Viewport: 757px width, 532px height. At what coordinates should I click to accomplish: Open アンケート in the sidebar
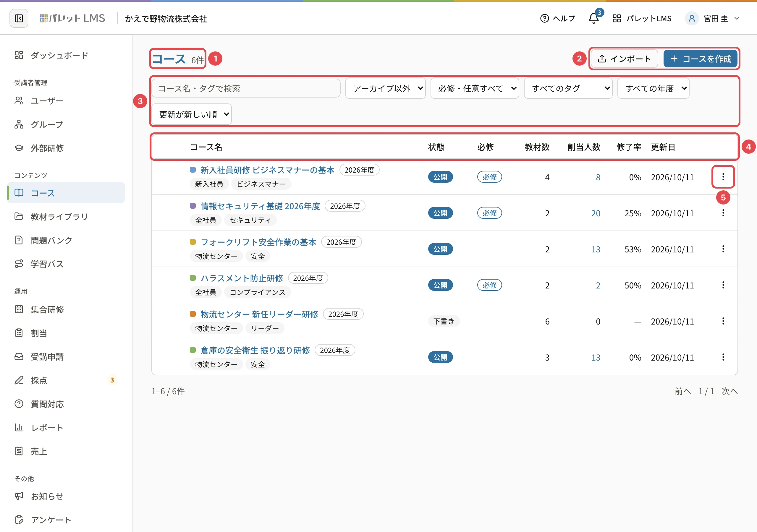(x=66, y=520)
